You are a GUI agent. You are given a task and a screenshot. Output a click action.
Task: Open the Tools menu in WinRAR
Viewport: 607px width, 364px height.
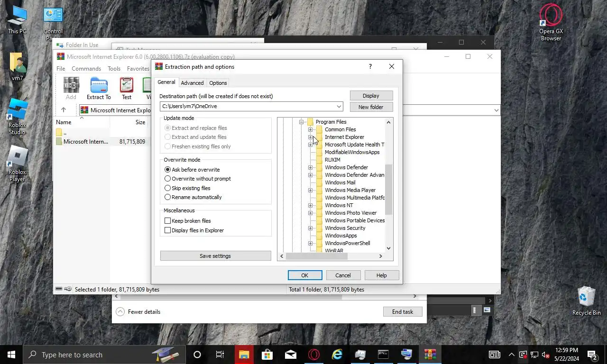point(114,69)
